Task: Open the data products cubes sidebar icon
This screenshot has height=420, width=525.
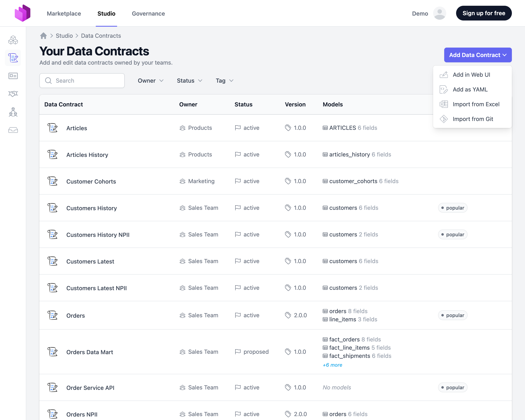Action: tap(13, 40)
